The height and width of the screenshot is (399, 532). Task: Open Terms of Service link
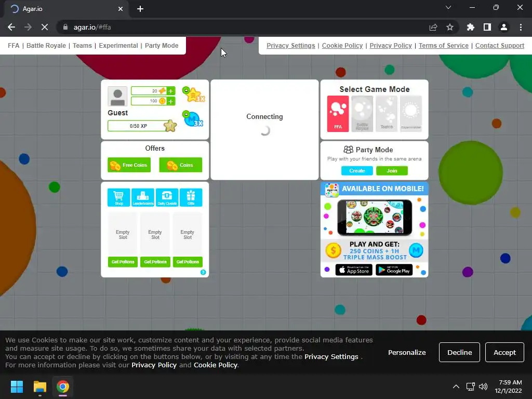tap(444, 46)
